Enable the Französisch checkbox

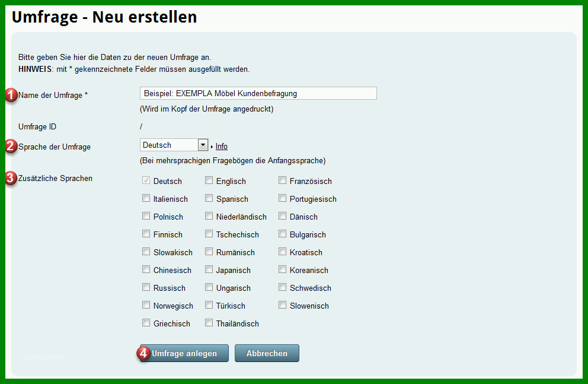click(x=282, y=180)
